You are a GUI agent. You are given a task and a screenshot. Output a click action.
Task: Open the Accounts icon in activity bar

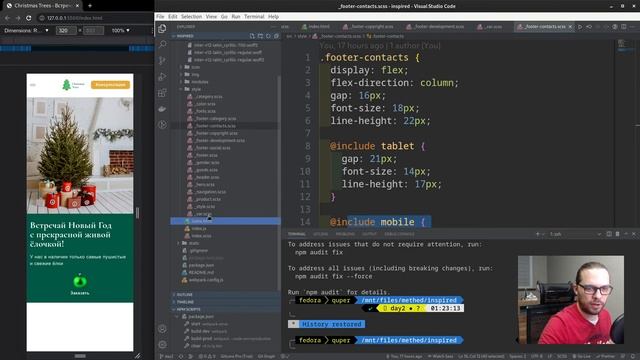[162, 329]
